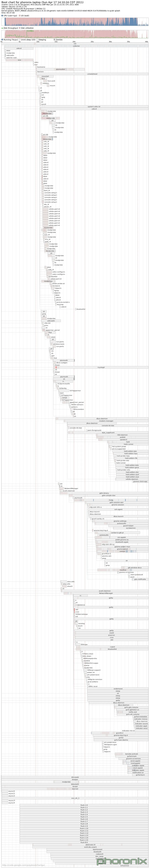Viewport: 150px width, 868px height.
Task: Select the 30s time axis marker
Action: point(110,42)
